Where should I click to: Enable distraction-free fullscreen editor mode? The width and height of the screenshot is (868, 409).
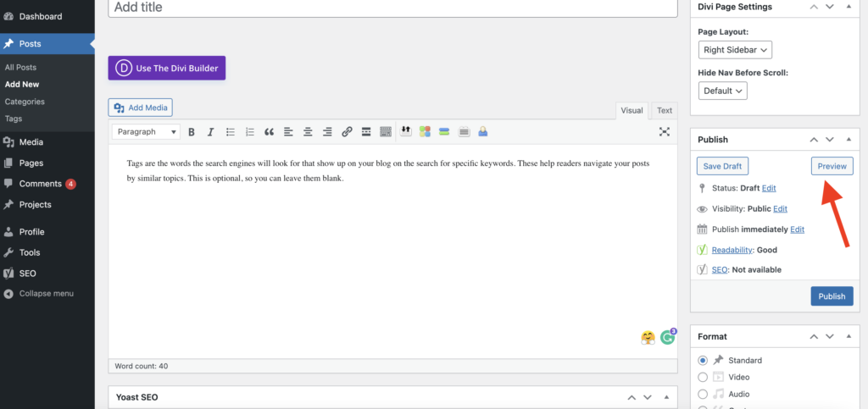click(665, 132)
